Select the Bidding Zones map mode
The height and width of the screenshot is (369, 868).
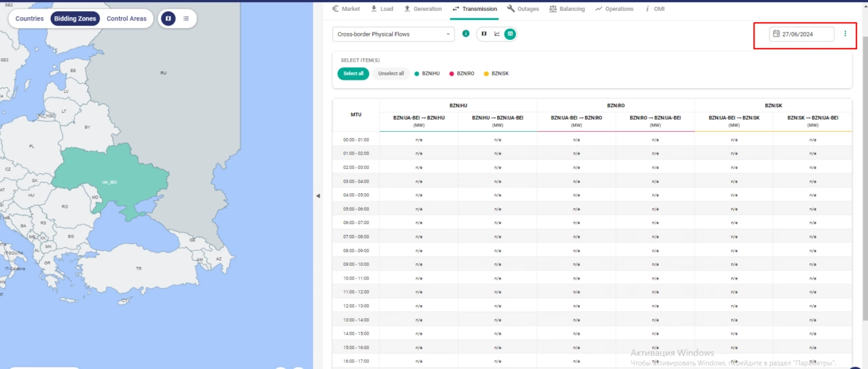click(x=75, y=19)
